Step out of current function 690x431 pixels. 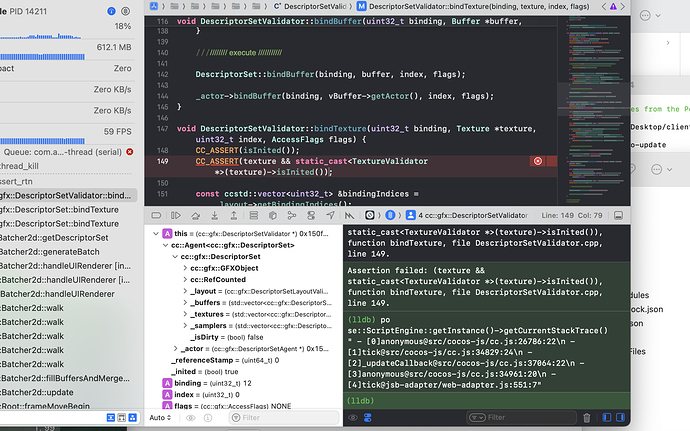(x=234, y=215)
